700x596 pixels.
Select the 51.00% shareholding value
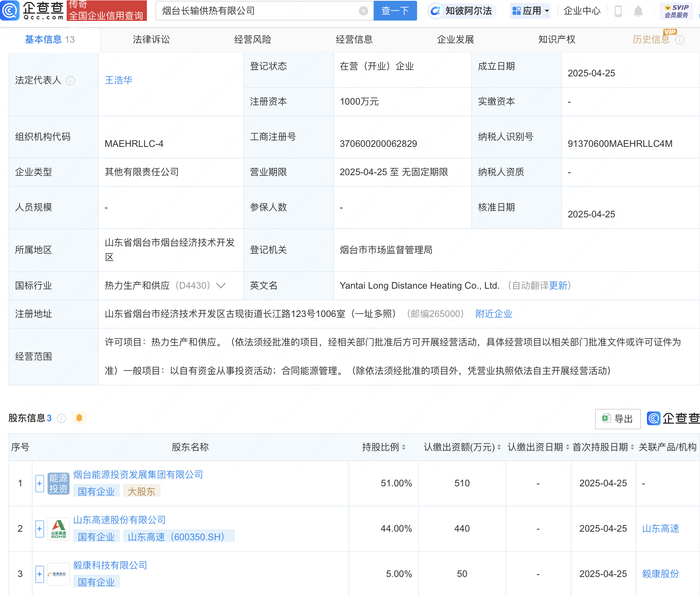396,483
